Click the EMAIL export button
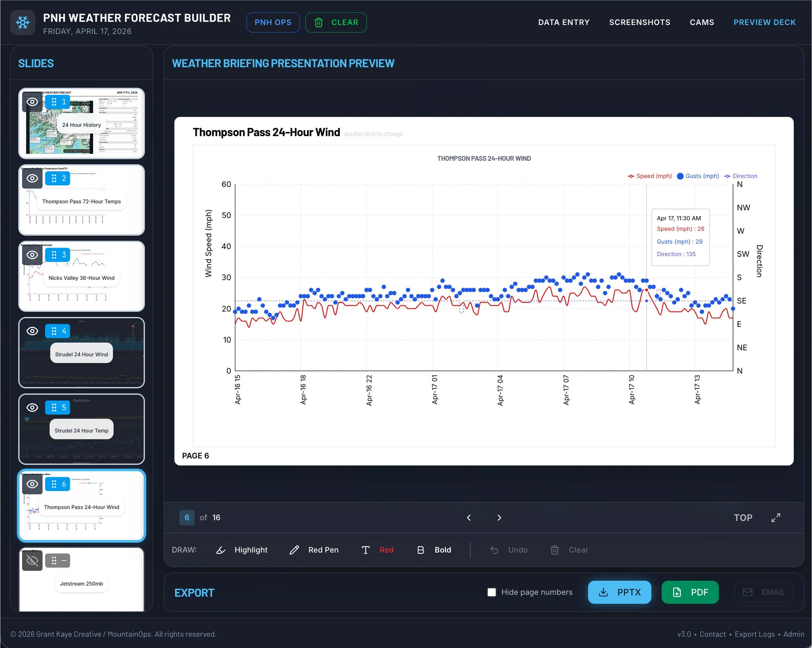 [x=764, y=593]
